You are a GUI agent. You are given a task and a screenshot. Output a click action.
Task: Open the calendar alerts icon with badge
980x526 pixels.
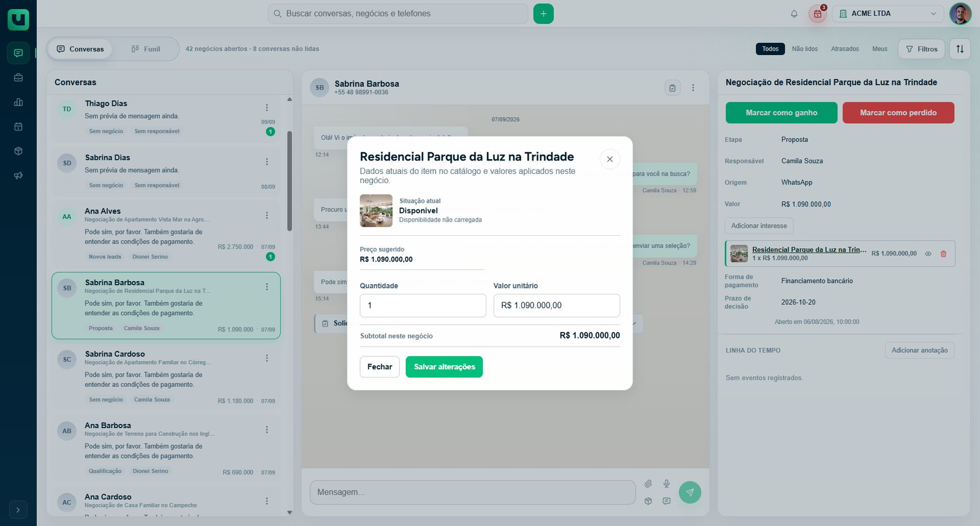[x=818, y=13]
